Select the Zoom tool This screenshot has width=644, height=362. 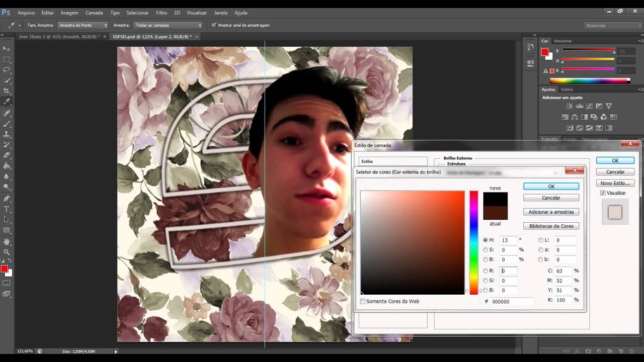point(7,252)
